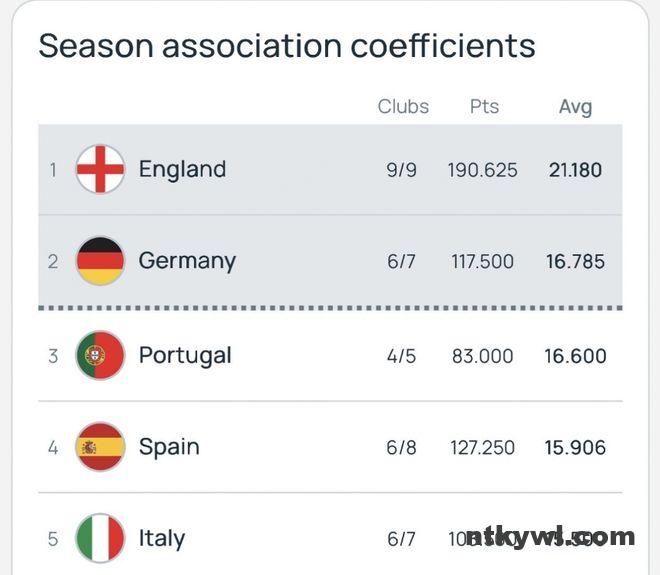Click the Italy flag icon
This screenshot has width=660, height=575.
click(100, 538)
